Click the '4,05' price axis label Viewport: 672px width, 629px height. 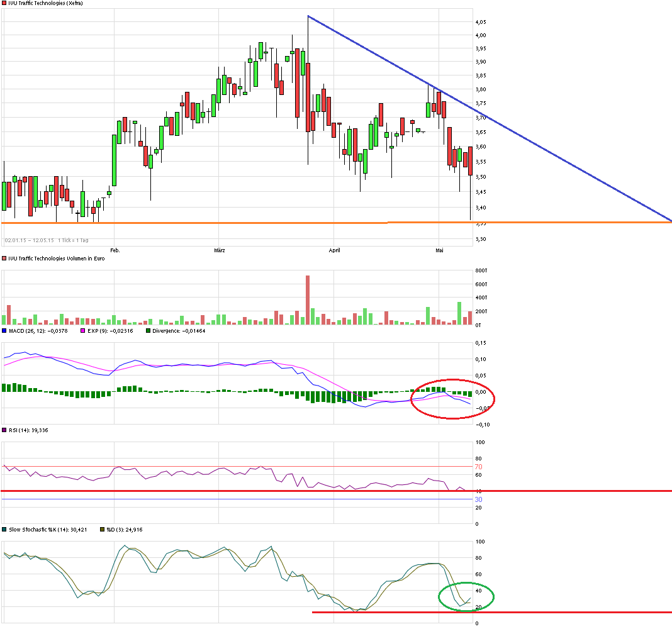481,22
